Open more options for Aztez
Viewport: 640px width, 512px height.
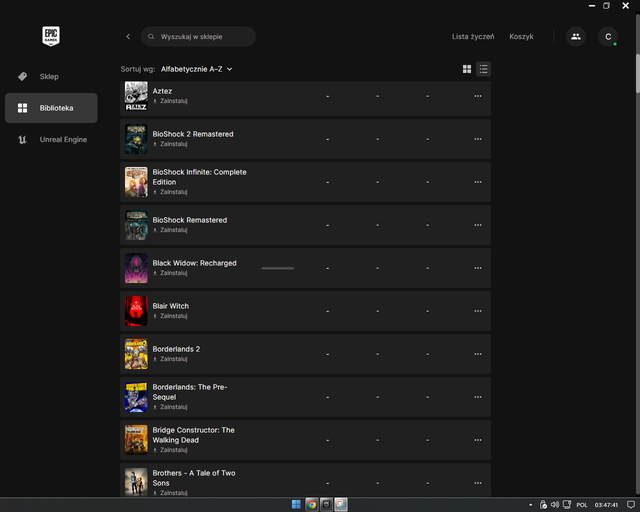[478, 96]
